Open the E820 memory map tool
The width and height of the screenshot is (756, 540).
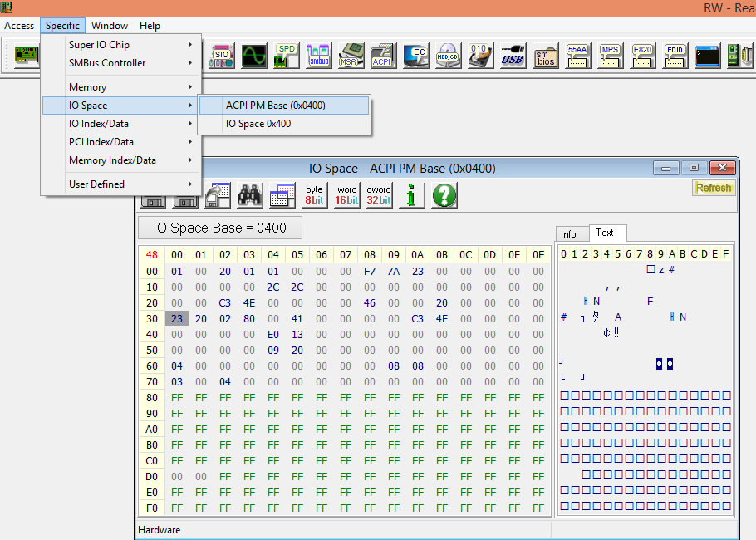(x=642, y=56)
